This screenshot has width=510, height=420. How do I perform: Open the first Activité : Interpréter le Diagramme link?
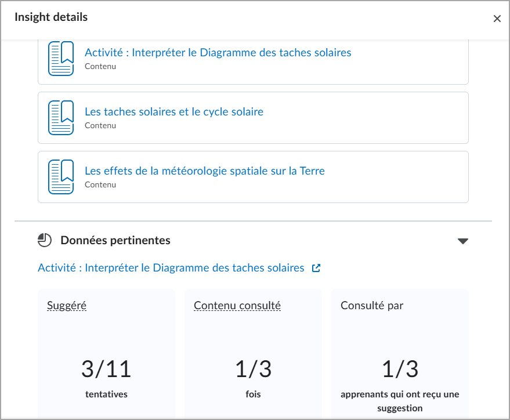(218, 53)
